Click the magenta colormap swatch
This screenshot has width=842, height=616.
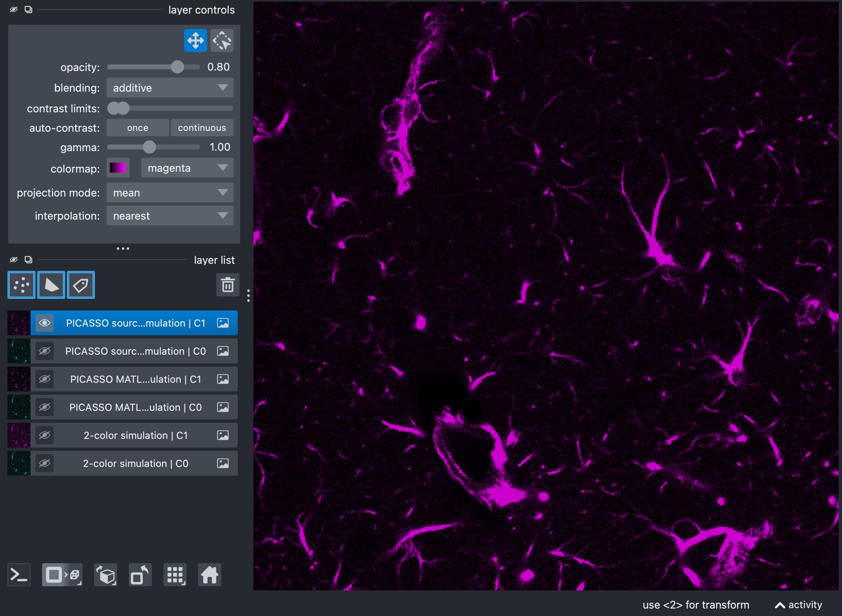[118, 168]
